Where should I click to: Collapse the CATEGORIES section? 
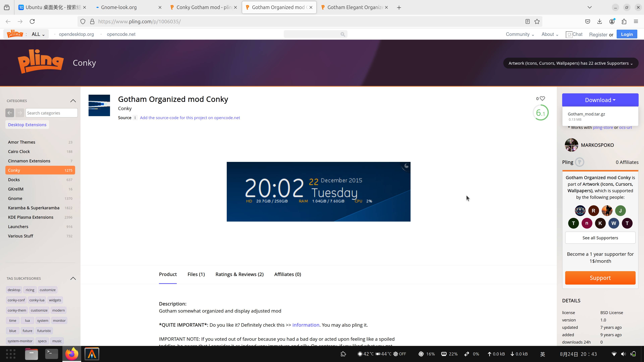pos(73,101)
